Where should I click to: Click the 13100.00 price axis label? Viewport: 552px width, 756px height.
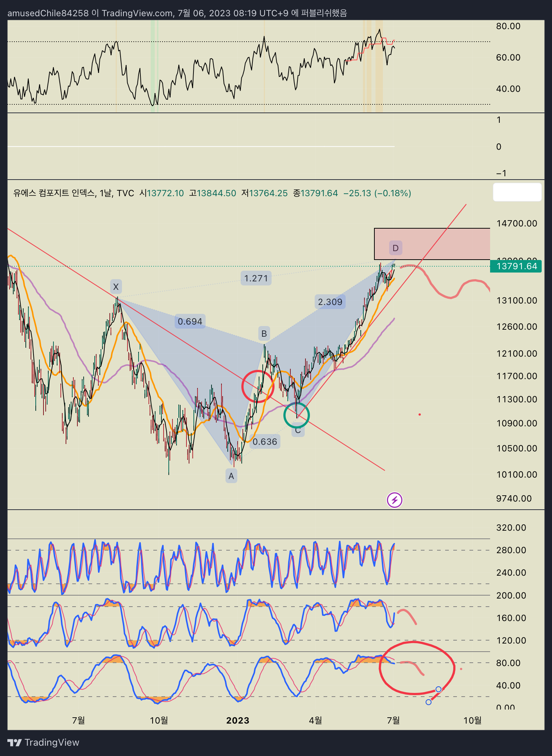tap(517, 301)
